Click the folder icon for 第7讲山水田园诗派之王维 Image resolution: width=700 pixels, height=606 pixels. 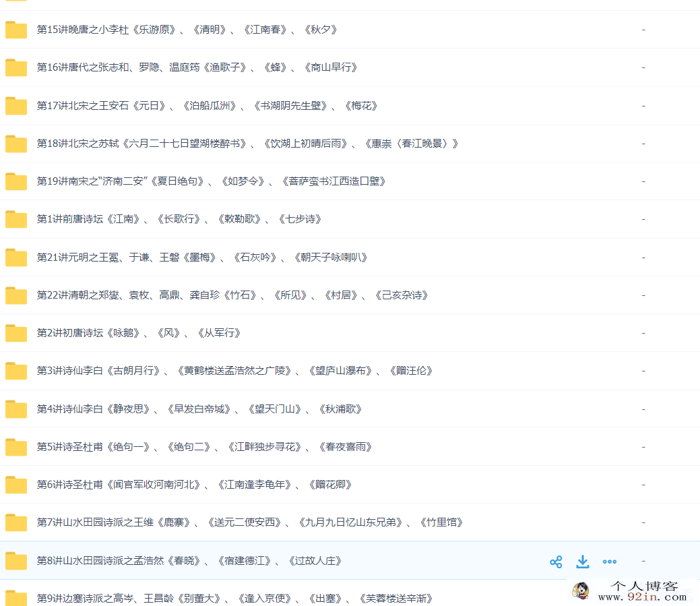pyautogui.click(x=16, y=522)
